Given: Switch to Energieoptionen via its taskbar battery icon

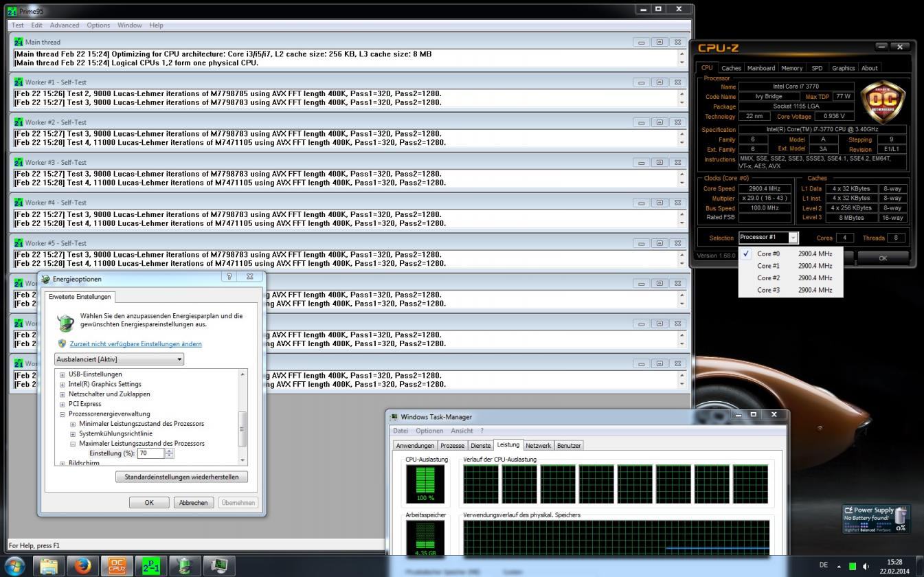Looking at the screenshot, I should pyautogui.click(x=185, y=566).
